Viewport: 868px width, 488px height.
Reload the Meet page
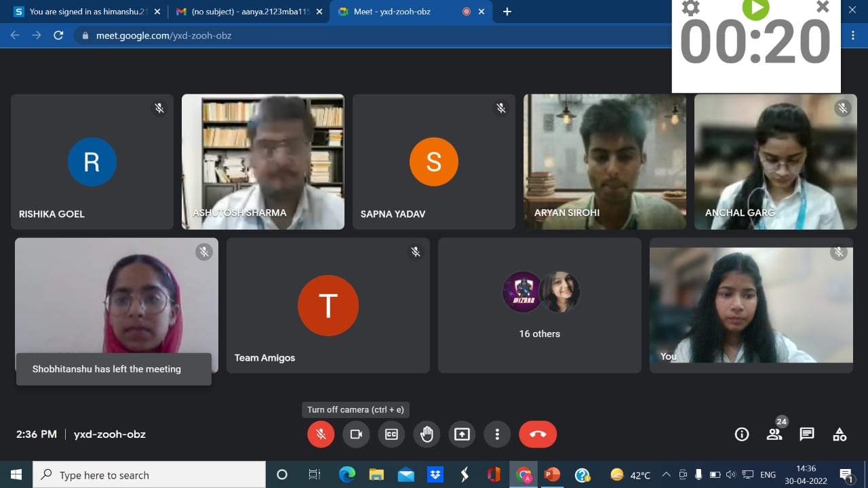pyautogui.click(x=58, y=35)
